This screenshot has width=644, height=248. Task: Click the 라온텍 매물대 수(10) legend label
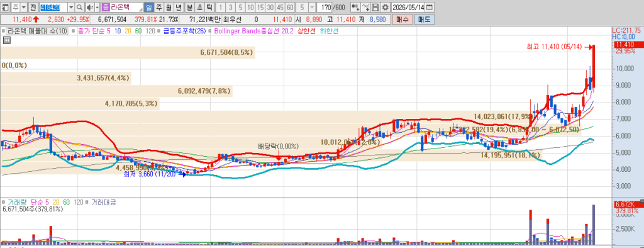point(38,31)
